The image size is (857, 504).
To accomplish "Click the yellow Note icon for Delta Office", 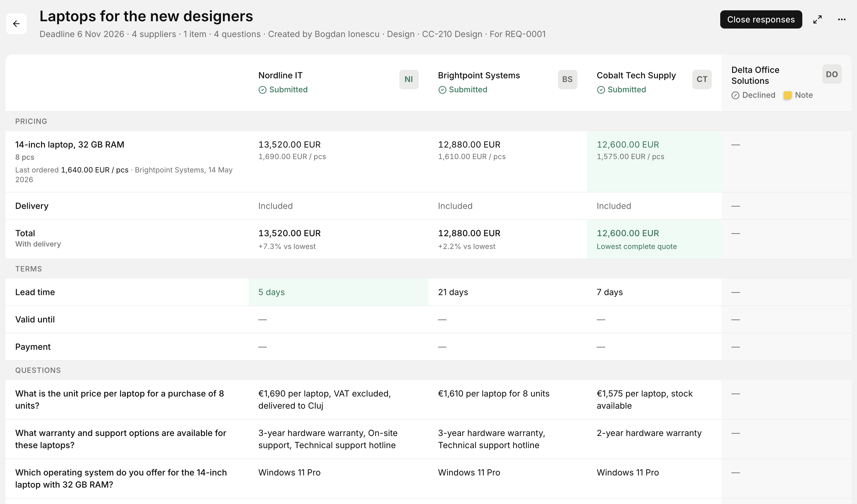I will click(787, 96).
